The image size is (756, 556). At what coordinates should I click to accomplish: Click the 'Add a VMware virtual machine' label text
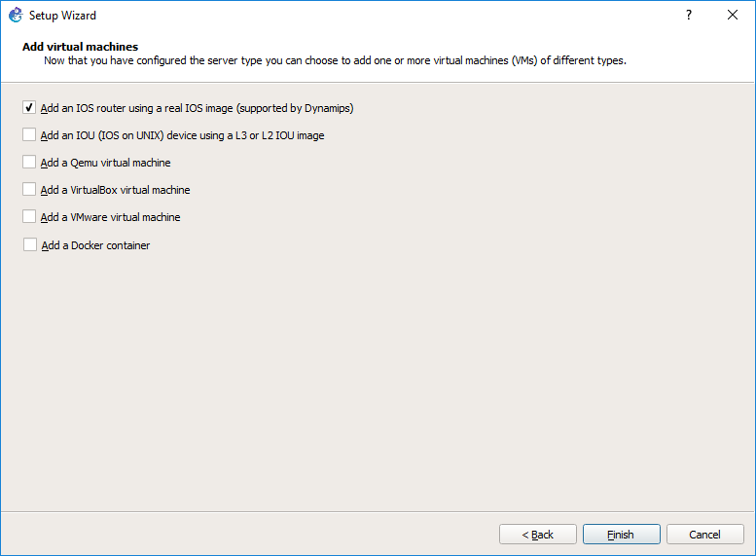point(110,217)
